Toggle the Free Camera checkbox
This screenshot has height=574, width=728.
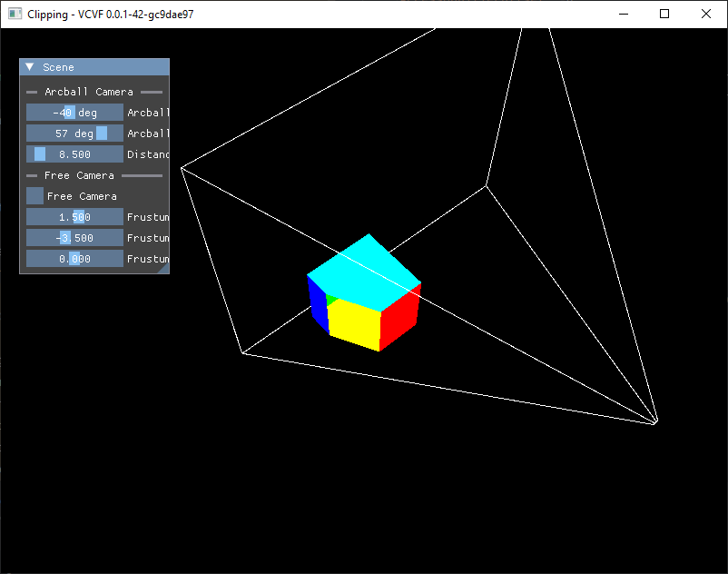coord(34,196)
